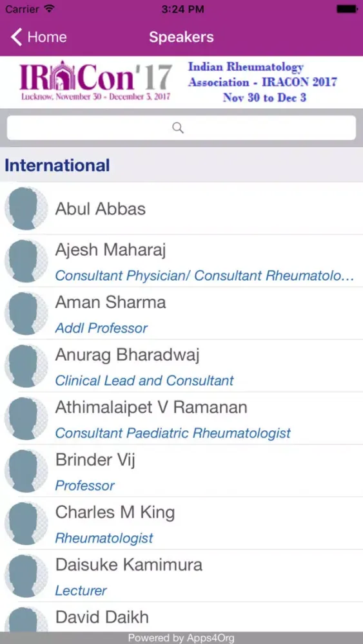Screen dimensions: 363x644
Task: Focus the speaker search field
Action: (x=181, y=128)
